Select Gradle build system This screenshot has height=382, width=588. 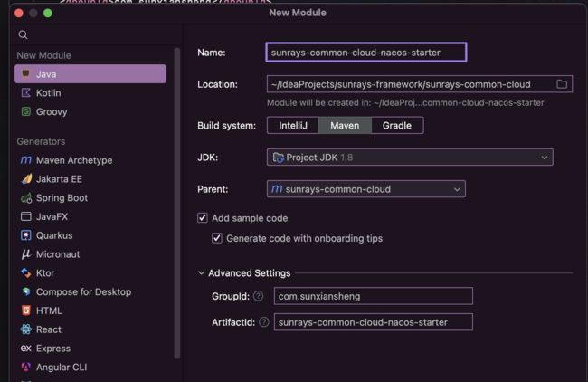(397, 125)
